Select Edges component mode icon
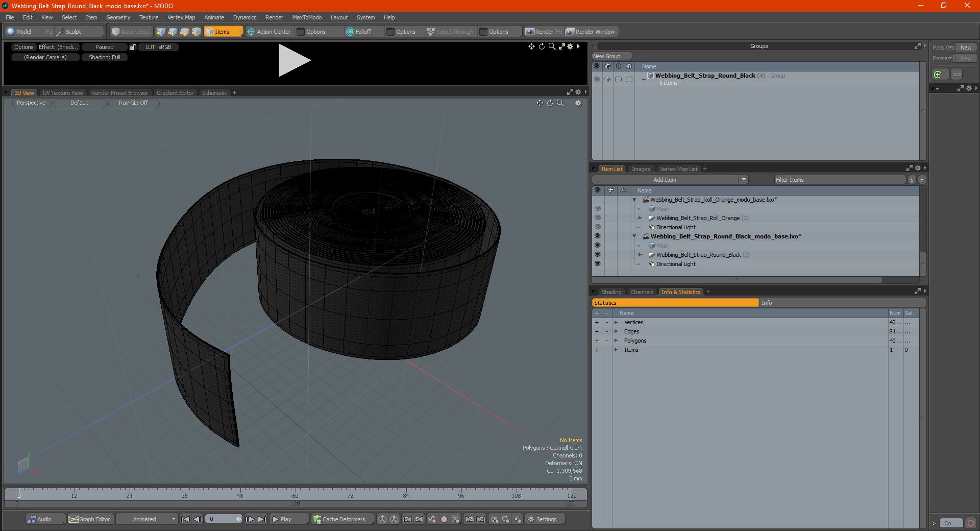This screenshot has width=980, height=531. point(173,32)
